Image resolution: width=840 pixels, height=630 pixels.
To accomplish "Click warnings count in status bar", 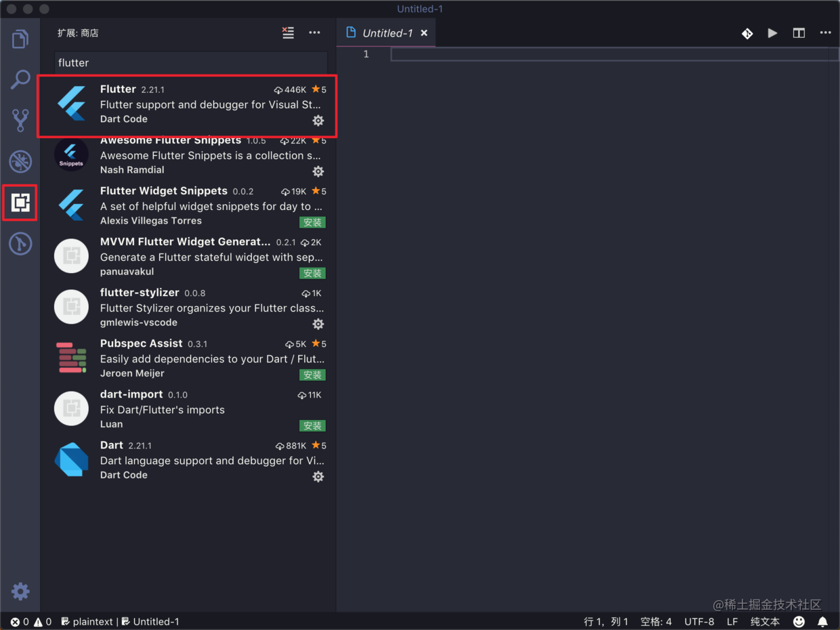I will pyautogui.click(x=43, y=621).
